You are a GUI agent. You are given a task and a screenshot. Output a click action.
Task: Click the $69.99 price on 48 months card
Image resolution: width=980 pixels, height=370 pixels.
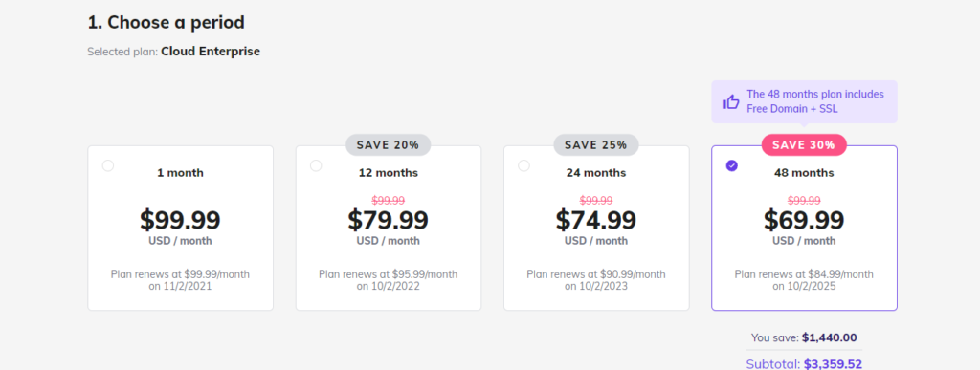point(804,220)
